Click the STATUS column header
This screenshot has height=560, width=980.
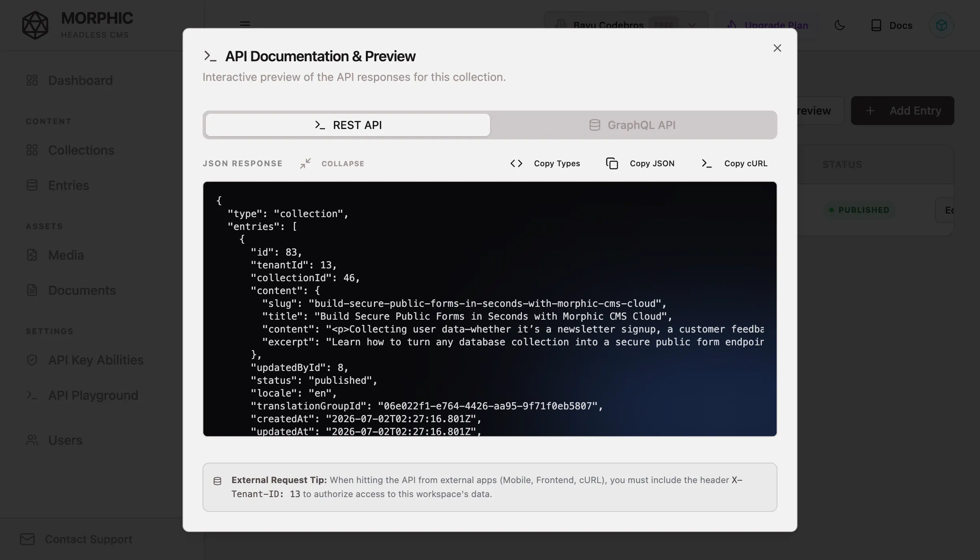pyautogui.click(x=842, y=165)
